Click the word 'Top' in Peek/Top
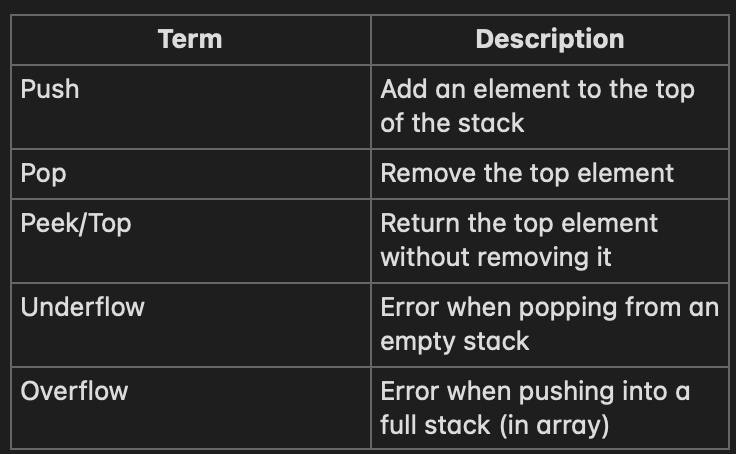736x454 pixels. (x=110, y=224)
